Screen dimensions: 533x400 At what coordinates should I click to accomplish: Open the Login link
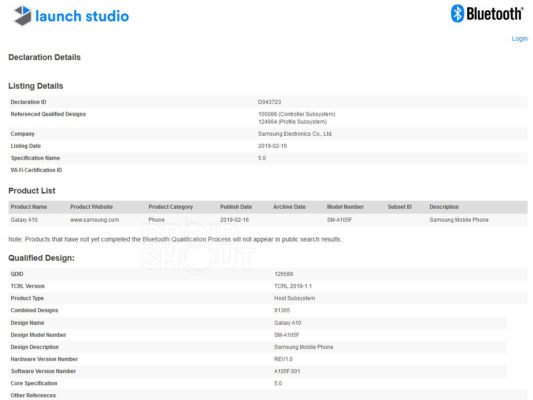coord(519,39)
